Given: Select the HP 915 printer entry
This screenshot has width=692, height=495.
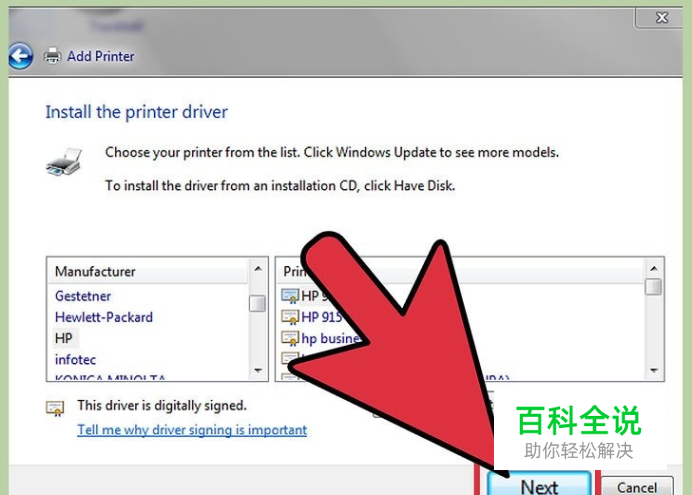Looking at the screenshot, I should coord(322,317).
